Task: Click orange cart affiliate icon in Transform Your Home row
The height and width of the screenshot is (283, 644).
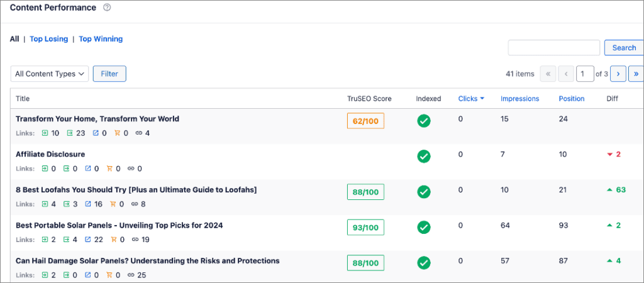Action: point(116,133)
